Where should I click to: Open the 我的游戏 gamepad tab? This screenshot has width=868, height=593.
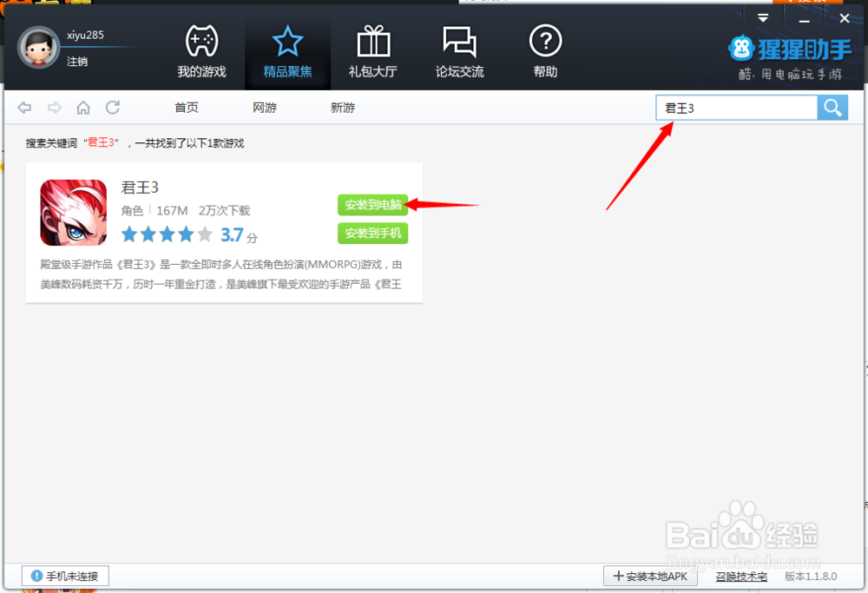click(201, 51)
